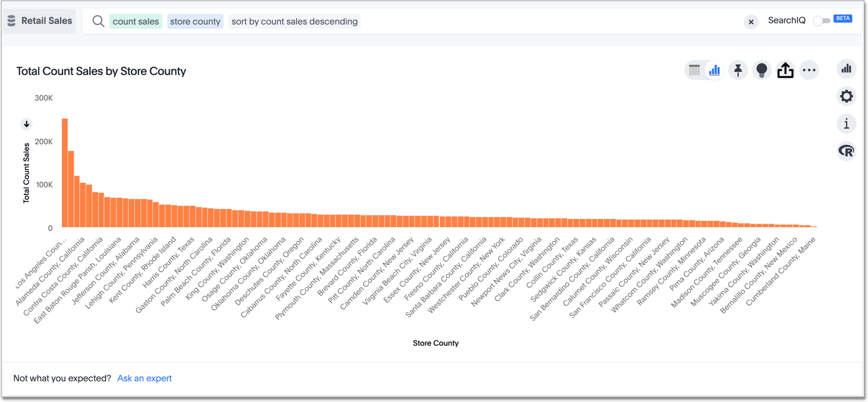Toggle the SearchIQ switch
868x402 pixels.
[822, 21]
